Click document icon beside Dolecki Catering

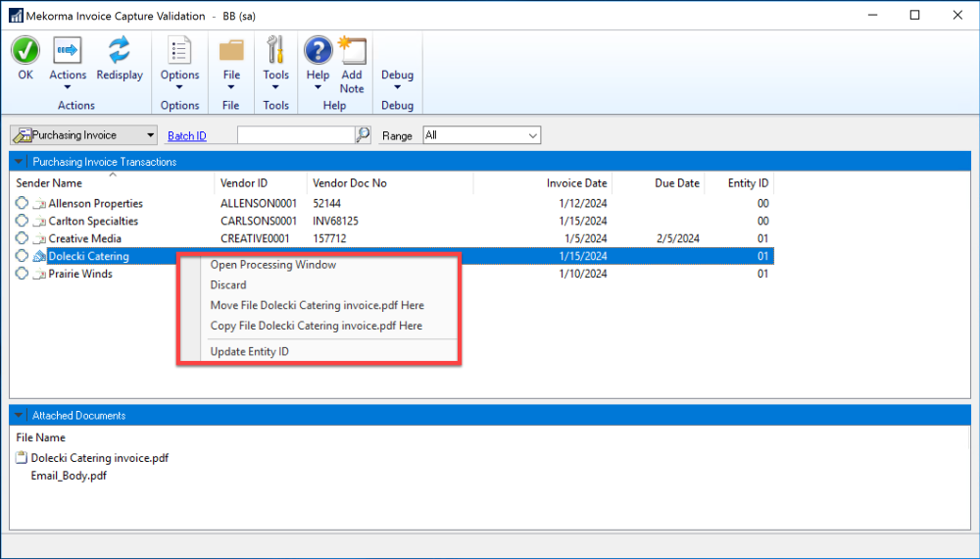tap(39, 256)
